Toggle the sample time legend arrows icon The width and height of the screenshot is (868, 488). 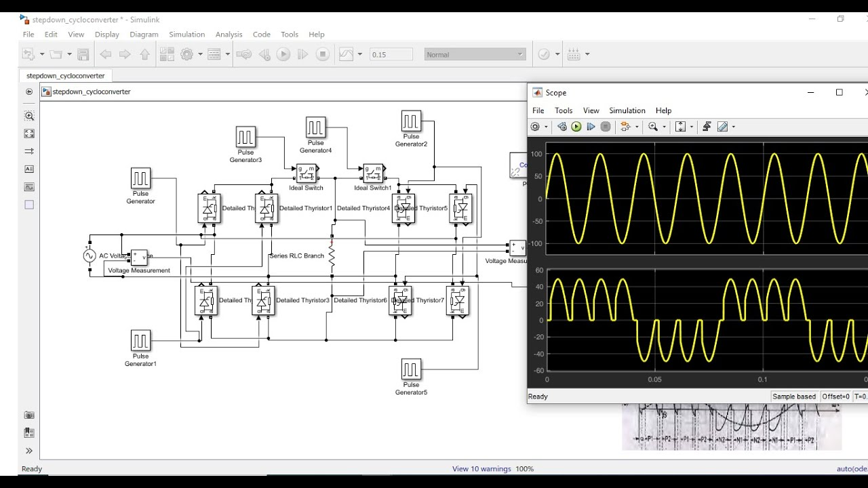pos(29,151)
